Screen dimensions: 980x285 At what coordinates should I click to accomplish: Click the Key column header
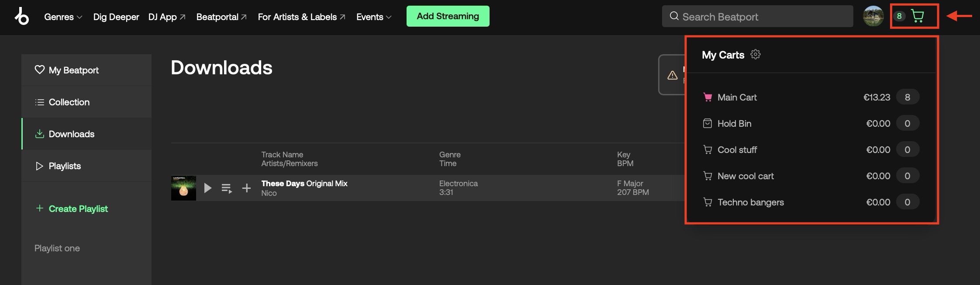pos(624,154)
